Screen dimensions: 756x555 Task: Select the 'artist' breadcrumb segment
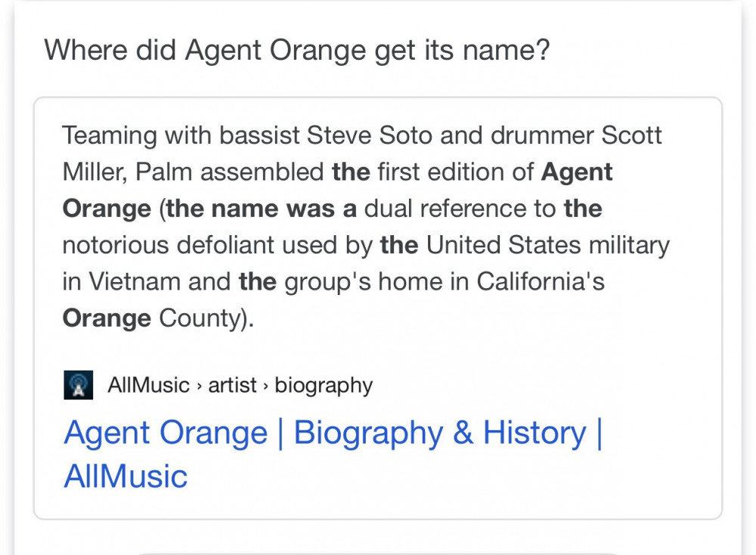232,386
